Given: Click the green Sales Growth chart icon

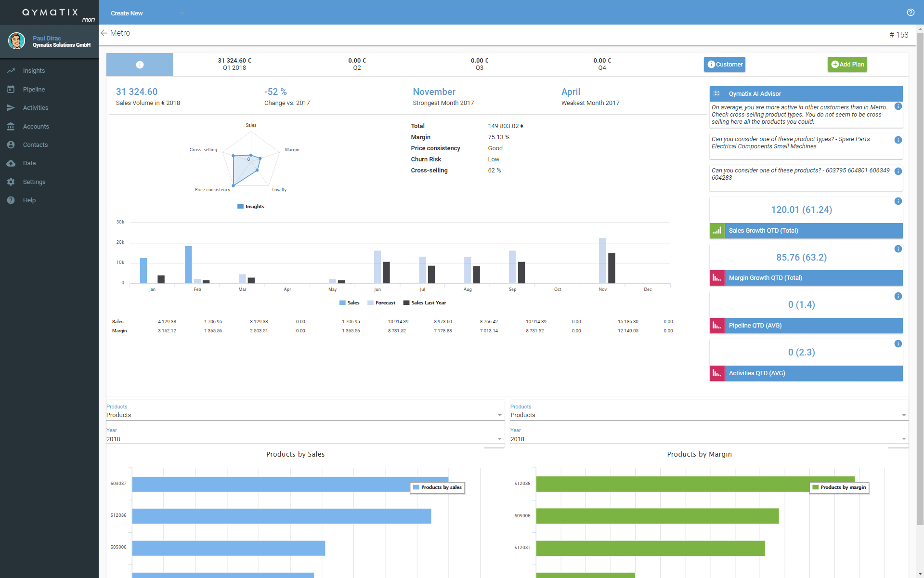Looking at the screenshot, I should tap(717, 231).
